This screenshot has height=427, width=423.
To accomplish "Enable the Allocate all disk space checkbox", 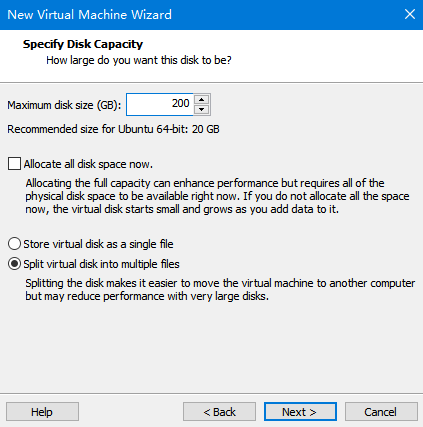I will tap(14, 164).
